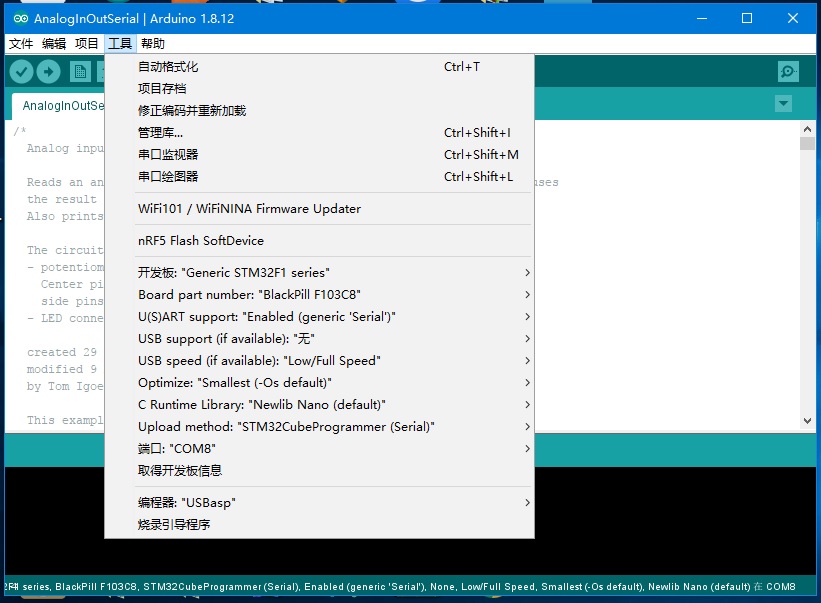Click the status bar board info text
Viewport: 821px width, 603px height.
click(400, 587)
